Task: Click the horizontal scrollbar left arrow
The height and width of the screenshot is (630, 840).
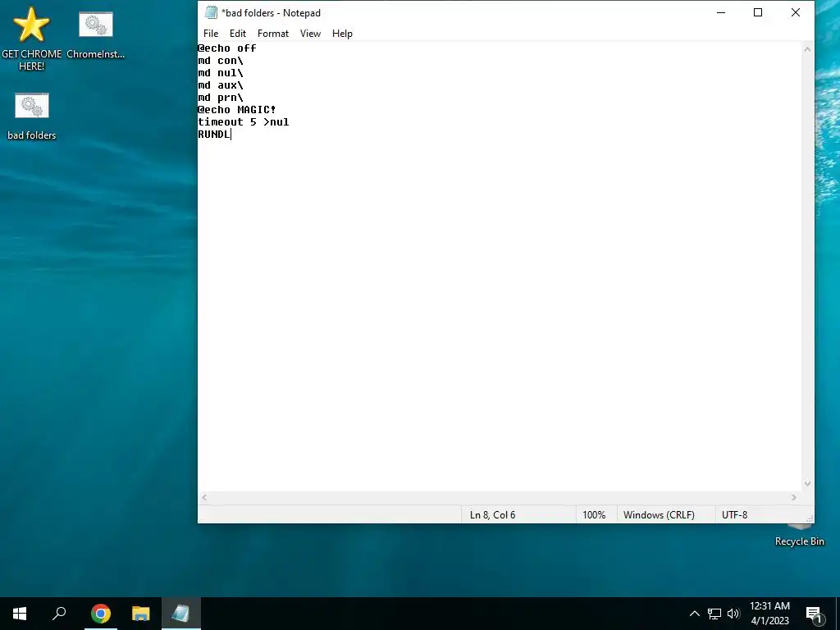Action: (204, 498)
